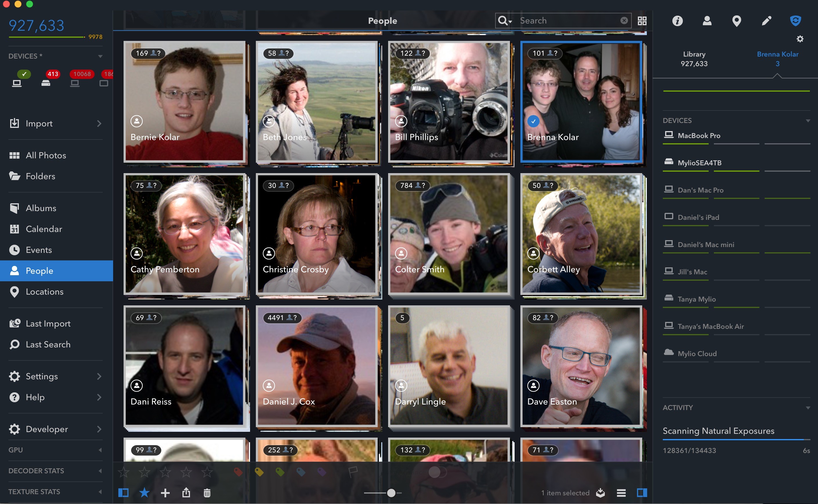Collapse the ACTIVITY section arrow
This screenshot has width=818, height=504.
tap(808, 408)
